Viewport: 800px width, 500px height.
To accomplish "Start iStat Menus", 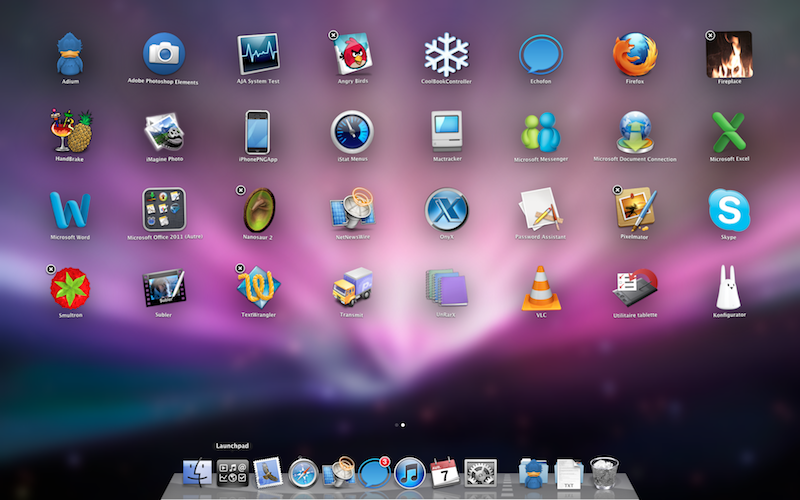I will [x=352, y=131].
